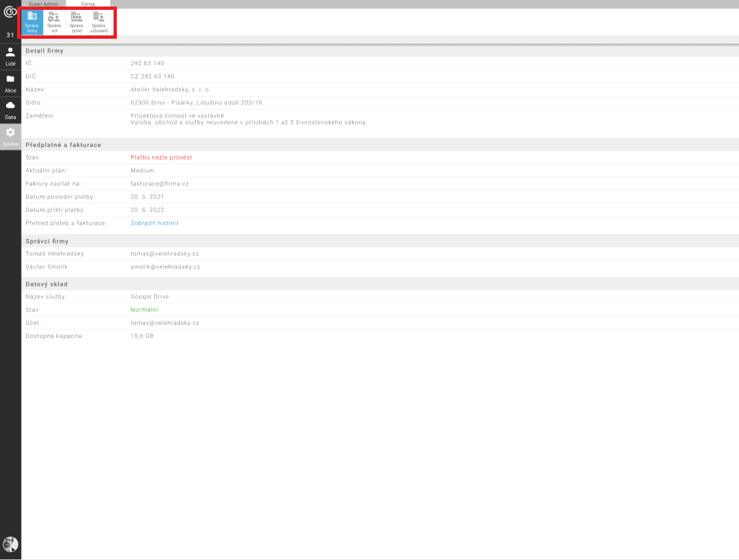Switch to the Super Admin tab
Viewport: 739px width, 560px height.
pos(43,4)
